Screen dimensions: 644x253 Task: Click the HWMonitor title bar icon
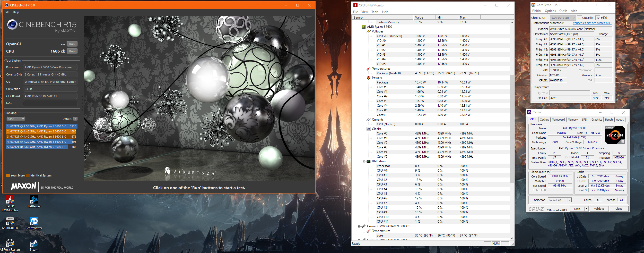pyautogui.click(x=355, y=5)
